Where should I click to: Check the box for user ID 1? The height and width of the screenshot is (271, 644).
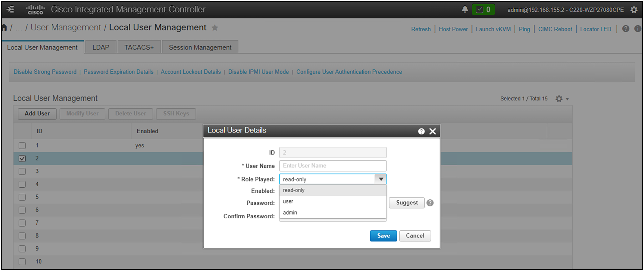(22, 145)
